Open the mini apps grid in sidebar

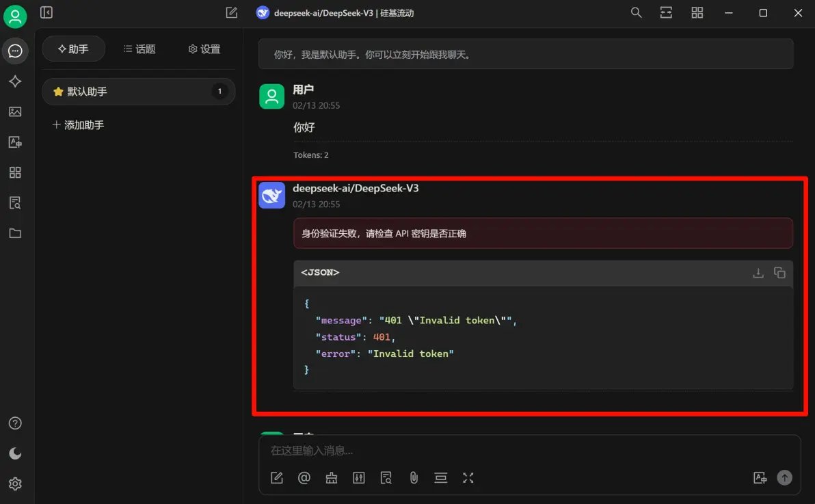[15, 172]
